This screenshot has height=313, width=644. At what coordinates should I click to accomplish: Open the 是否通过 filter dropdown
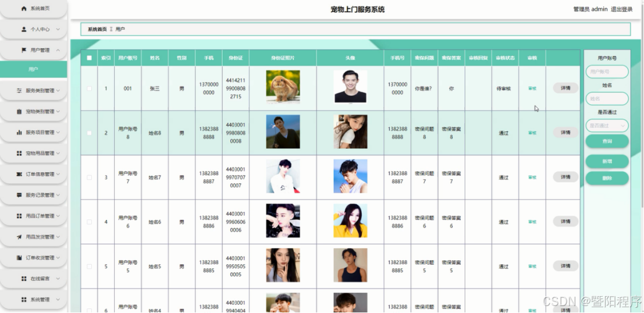(x=607, y=126)
